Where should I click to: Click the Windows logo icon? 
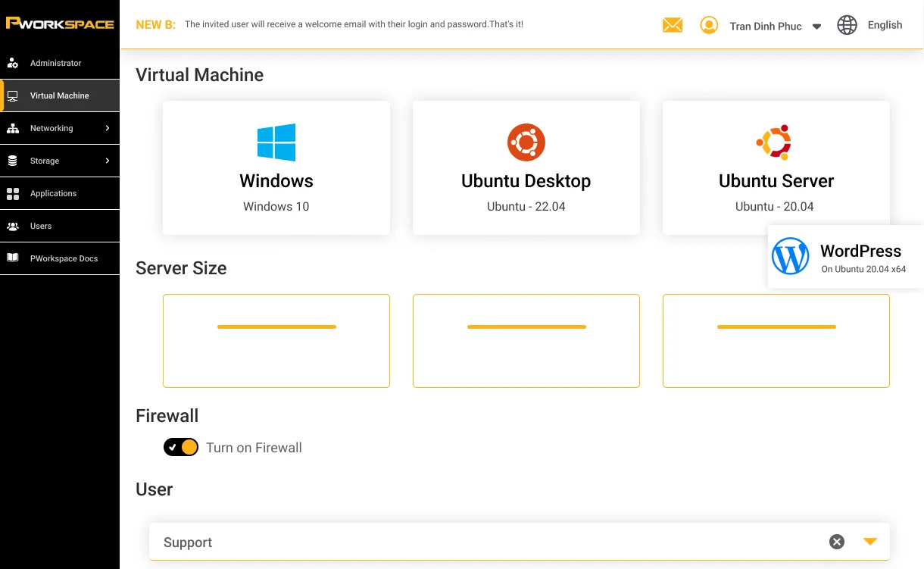click(x=276, y=142)
